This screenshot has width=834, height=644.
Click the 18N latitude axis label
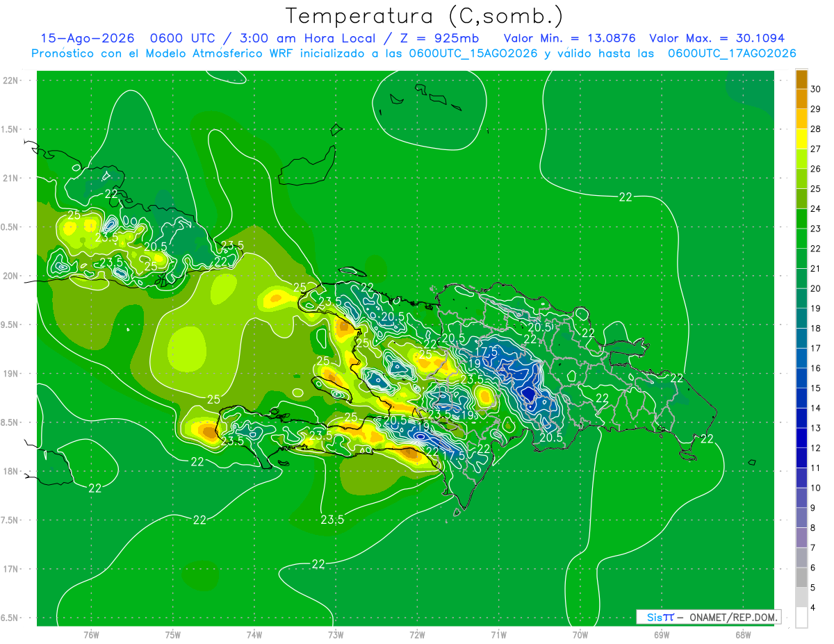pos(10,471)
